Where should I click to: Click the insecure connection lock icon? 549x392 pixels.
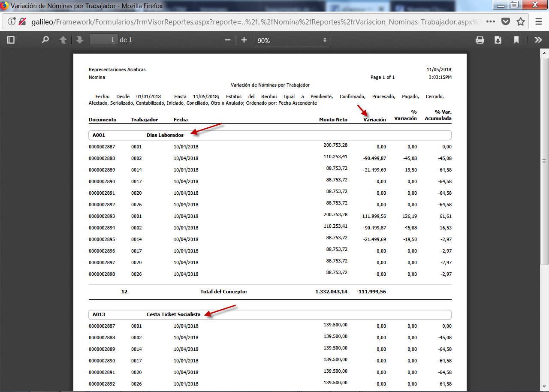pyautogui.click(x=22, y=21)
